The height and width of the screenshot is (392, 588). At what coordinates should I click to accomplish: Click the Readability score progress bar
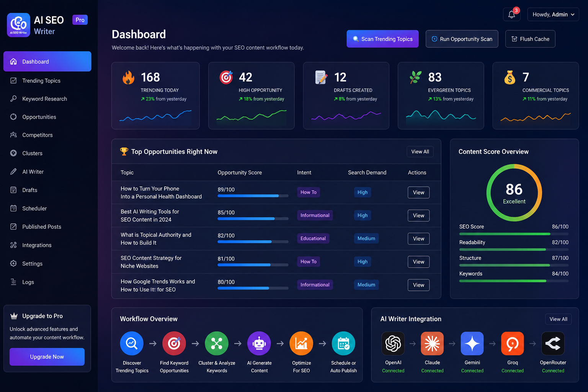pyautogui.click(x=514, y=250)
